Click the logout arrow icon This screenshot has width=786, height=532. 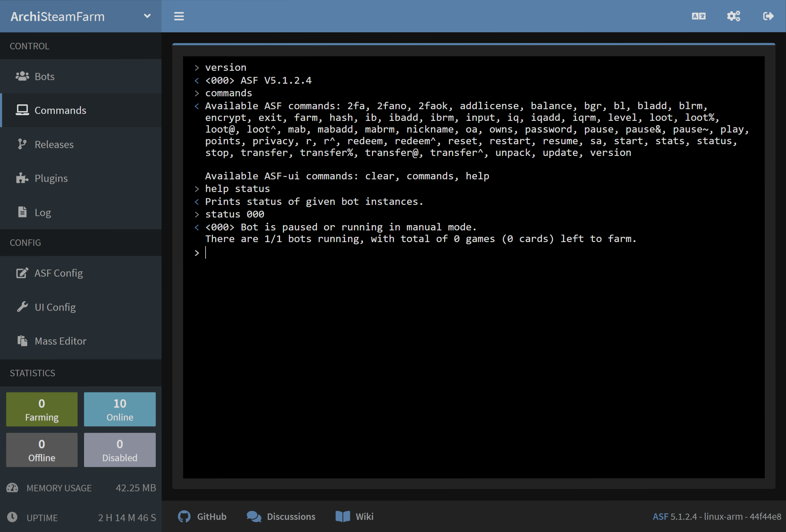pos(769,16)
